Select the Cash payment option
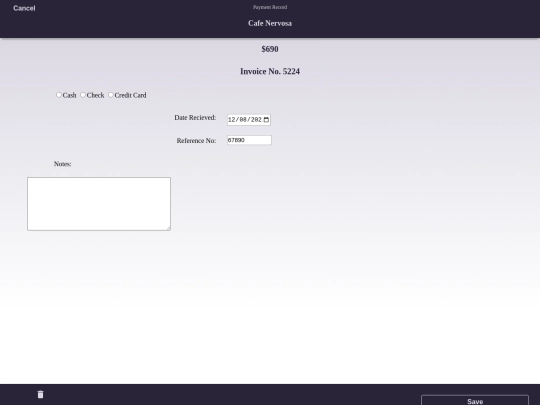The height and width of the screenshot is (405, 540). (59, 95)
